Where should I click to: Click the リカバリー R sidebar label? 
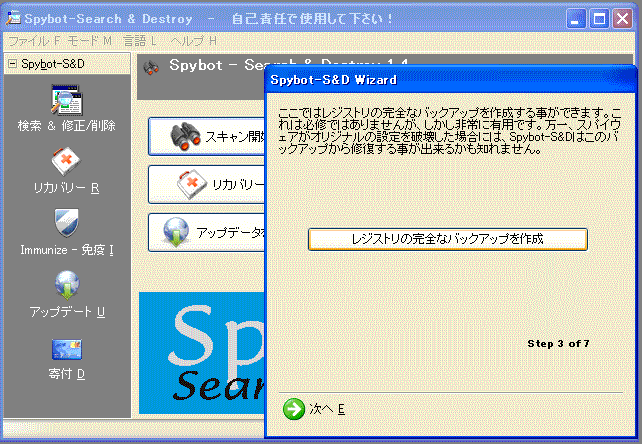click(x=66, y=188)
